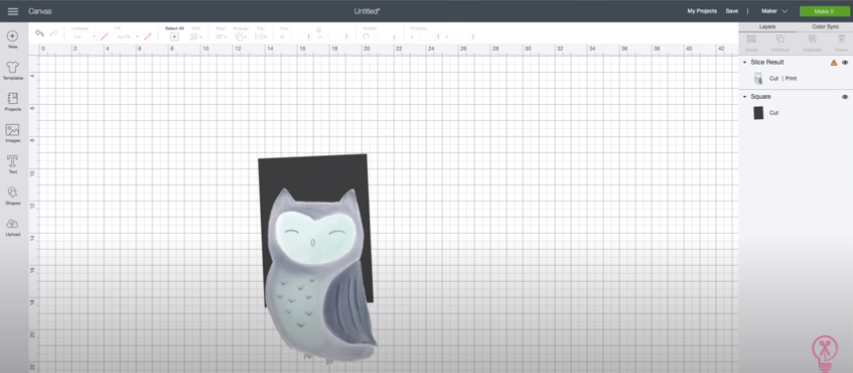Collapse the Slice Result layer group
Image resolution: width=853 pixels, height=373 pixels.
(745, 63)
